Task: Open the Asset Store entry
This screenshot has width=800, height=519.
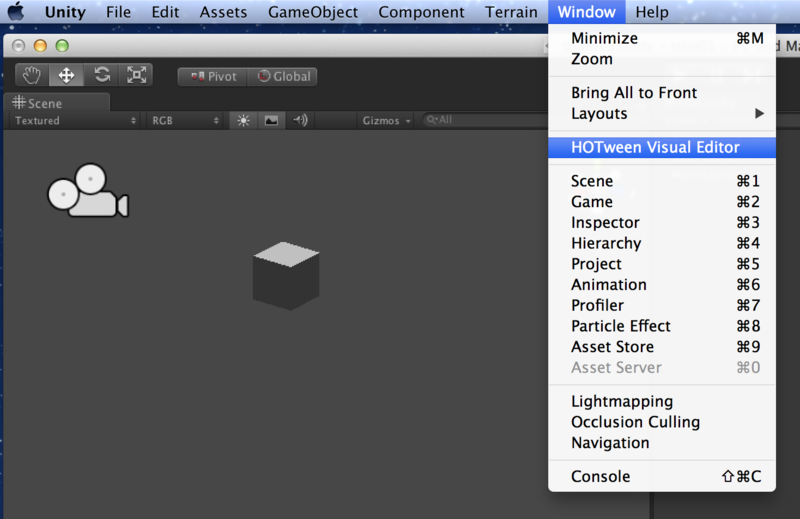Action: (x=662, y=347)
